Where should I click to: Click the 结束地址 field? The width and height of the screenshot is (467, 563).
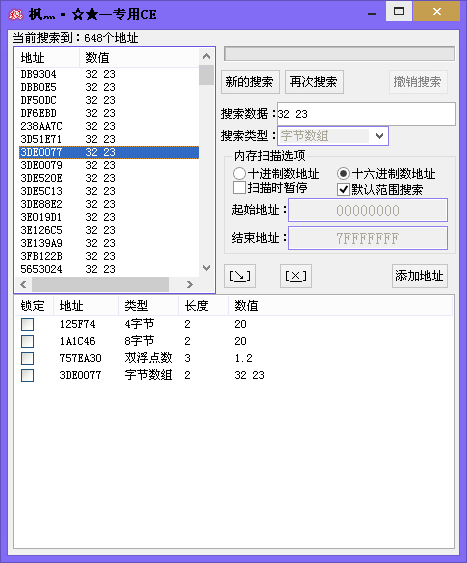[x=368, y=238]
